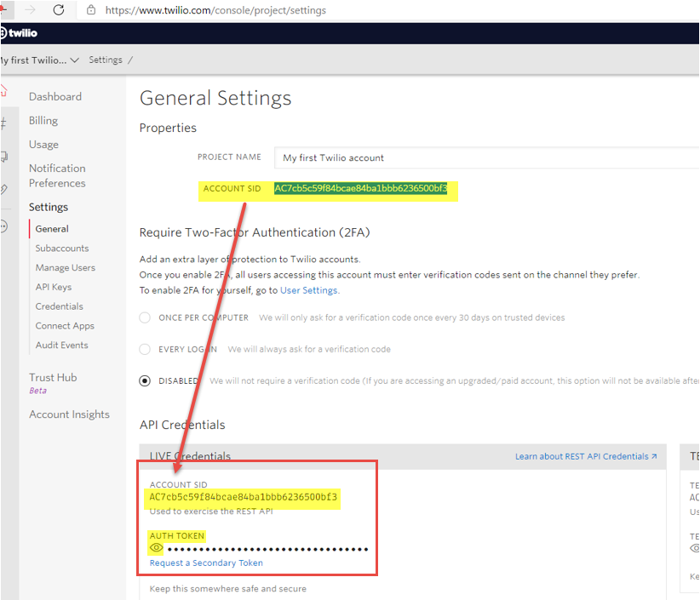Viewport: 700px width, 600px height.
Task: Click the General Settings page heading
Action: tap(215, 98)
